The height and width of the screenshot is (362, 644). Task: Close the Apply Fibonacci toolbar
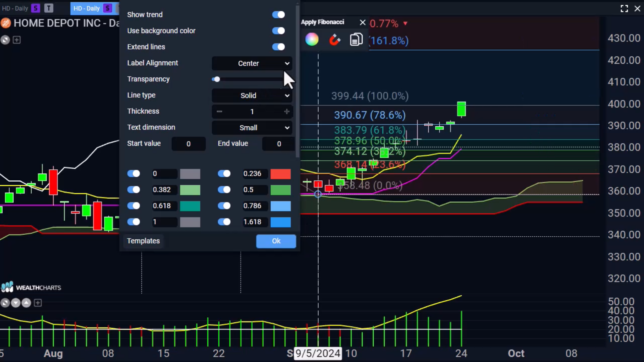pyautogui.click(x=363, y=22)
